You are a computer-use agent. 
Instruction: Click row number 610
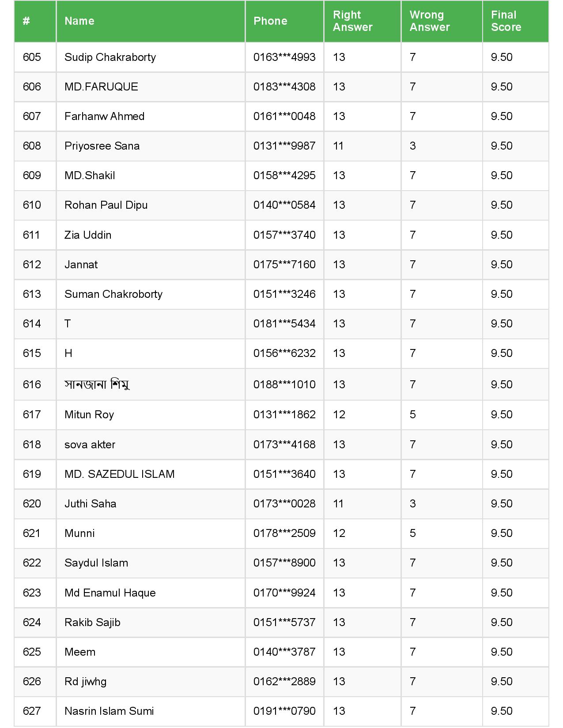[x=32, y=205]
